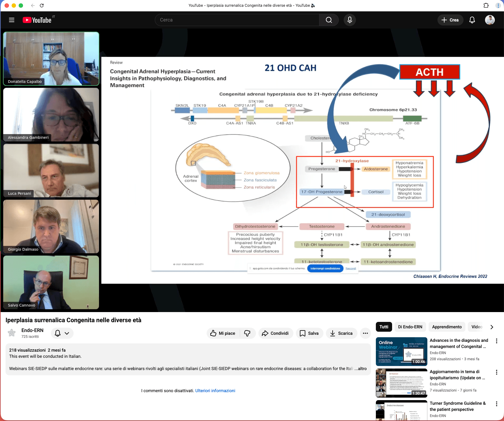Viewport: 504px width, 421px height.
Task: Like the video with Mi piace
Action: tap(223, 333)
